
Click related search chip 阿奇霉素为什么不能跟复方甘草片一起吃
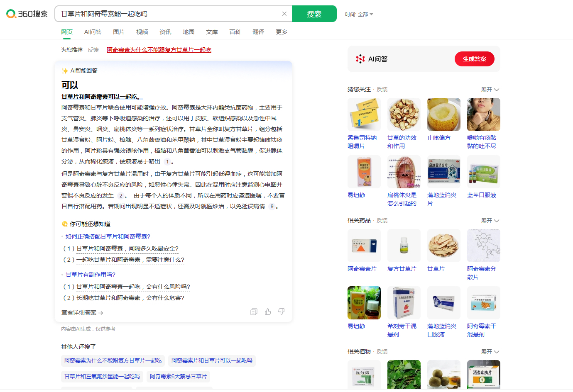coord(113,361)
